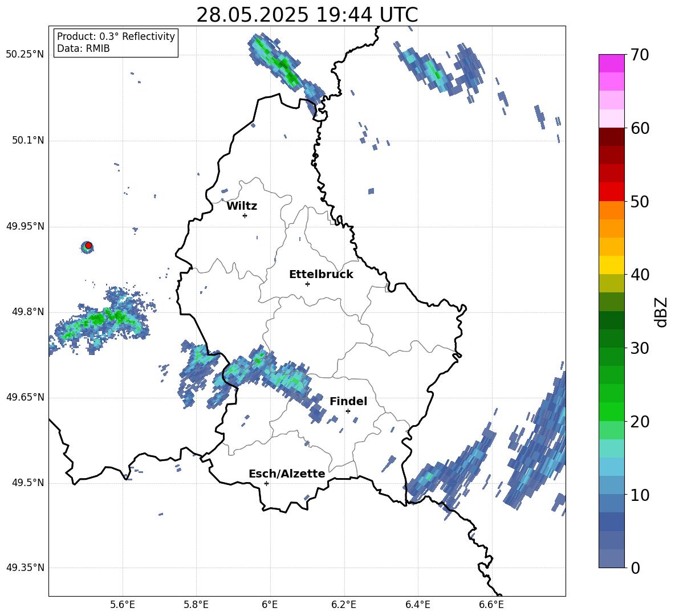
Task: Click the colorbar tick value 20
Action: pos(640,421)
